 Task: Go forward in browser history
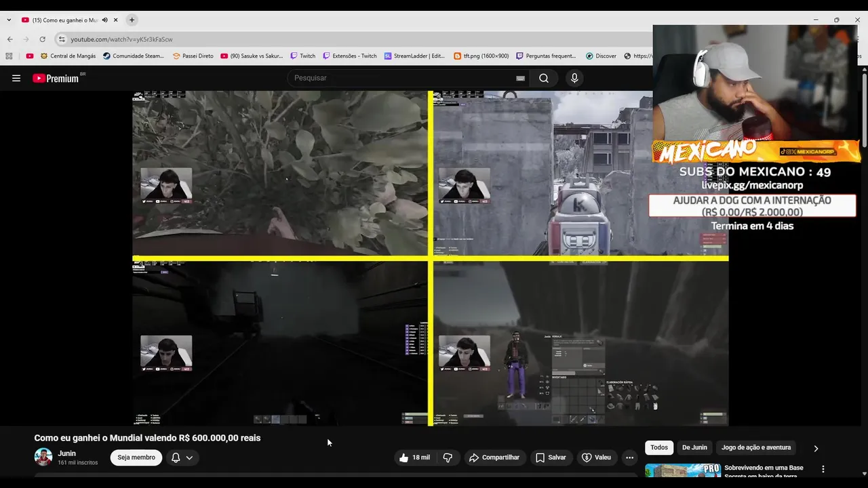(26, 39)
